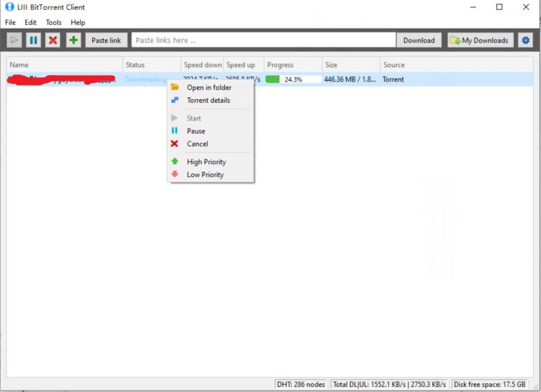This screenshot has height=392, width=541.
Task: Open settings via gear icon
Action: 525,41
